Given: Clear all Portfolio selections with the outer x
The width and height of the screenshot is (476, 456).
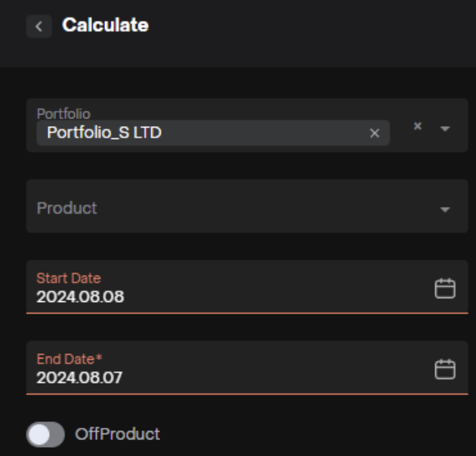Looking at the screenshot, I should 417,127.
